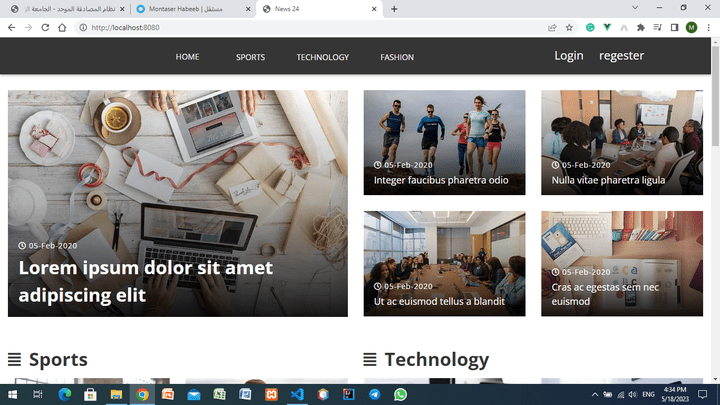The image size is (720, 405).
Task: Open the Chrome profile avatar
Action: pos(692,28)
